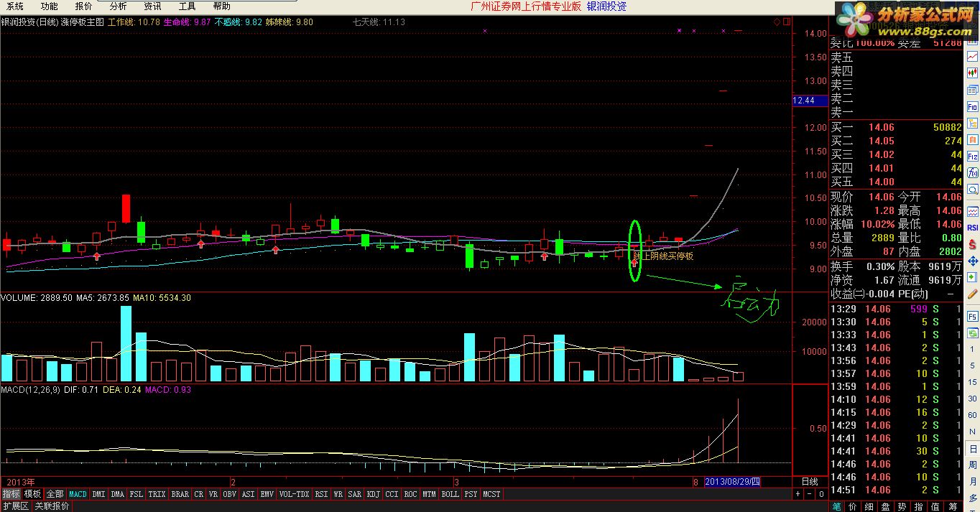Select the 全部 indicator tab
Screen dimensions: 980x512
click(x=55, y=494)
